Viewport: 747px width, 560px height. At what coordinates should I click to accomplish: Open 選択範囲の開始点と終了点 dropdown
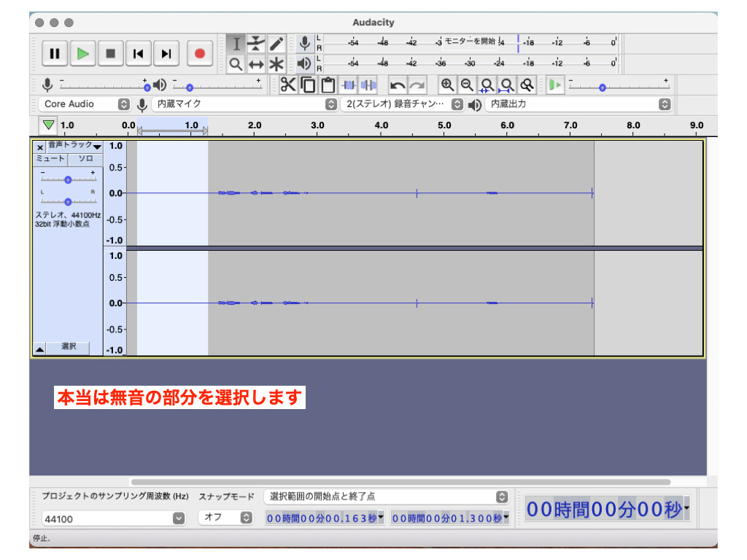point(387,497)
